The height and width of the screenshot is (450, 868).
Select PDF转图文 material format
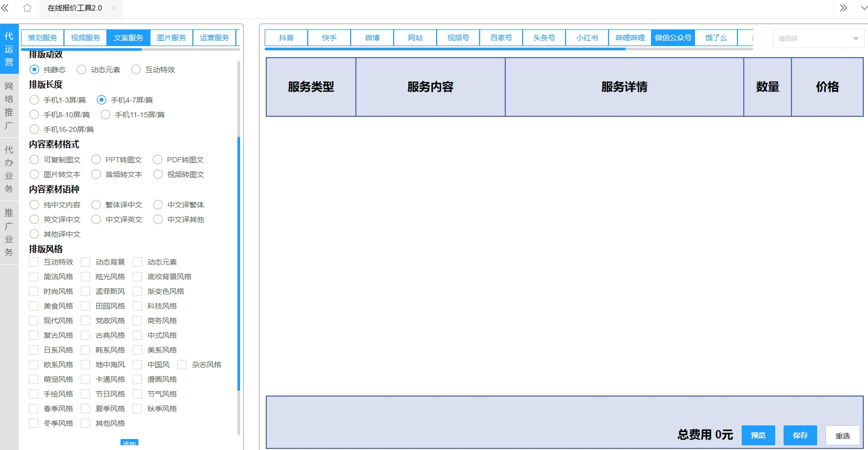click(x=158, y=160)
